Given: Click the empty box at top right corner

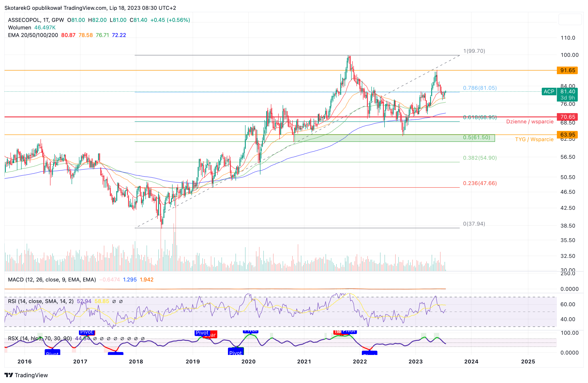Looking at the screenshot, I should (570, 19).
